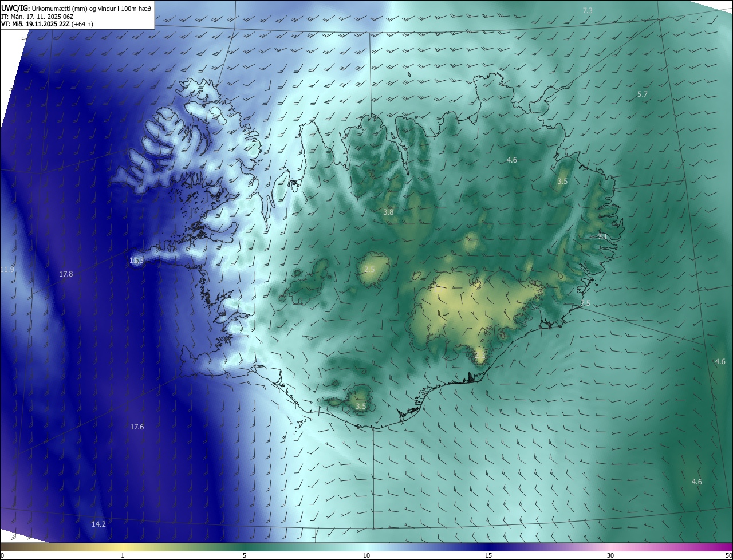This screenshot has height=560, width=733.
Task: Click the 3.8 value in north-central Iceland
Action: (x=388, y=212)
